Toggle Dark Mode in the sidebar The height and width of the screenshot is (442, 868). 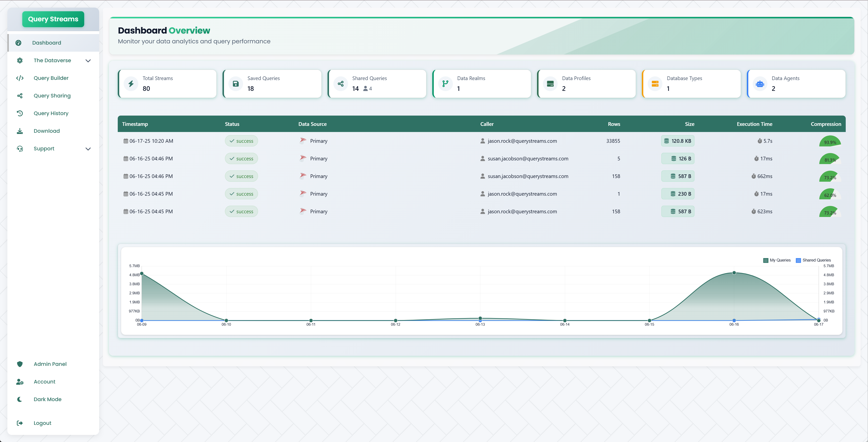tap(47, 399)
